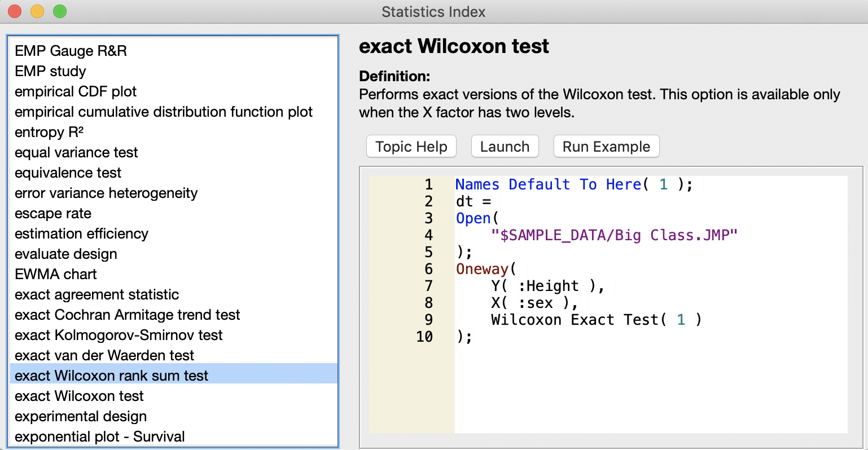The image size is (868, 450).
Task: Select 'EMP study' list entry
Action: (50, 71)
